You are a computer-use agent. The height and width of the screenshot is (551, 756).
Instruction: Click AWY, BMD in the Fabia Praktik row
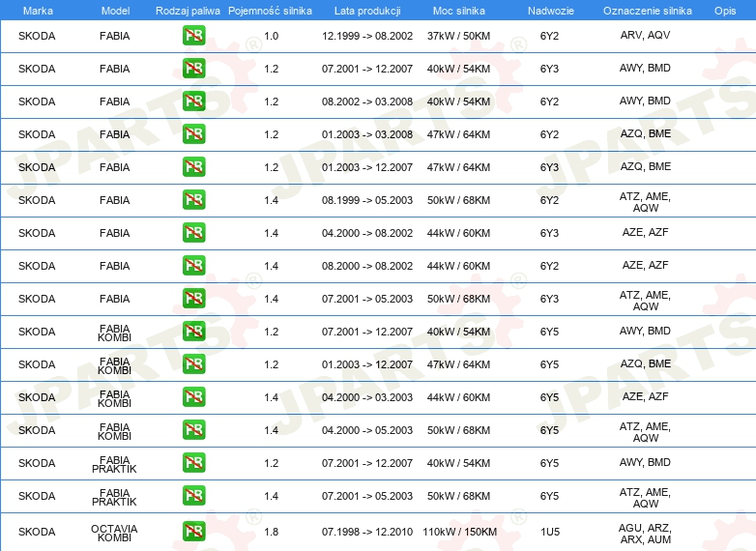click(x=645, y=462)
